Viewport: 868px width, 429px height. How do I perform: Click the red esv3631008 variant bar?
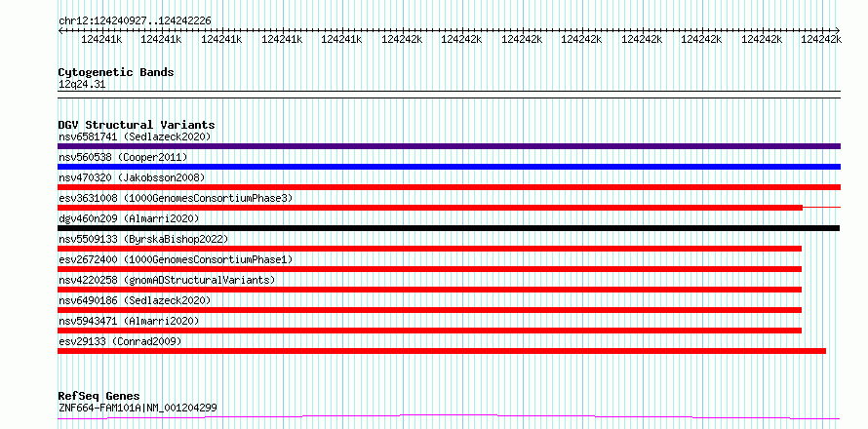click(x=430, y=208)
